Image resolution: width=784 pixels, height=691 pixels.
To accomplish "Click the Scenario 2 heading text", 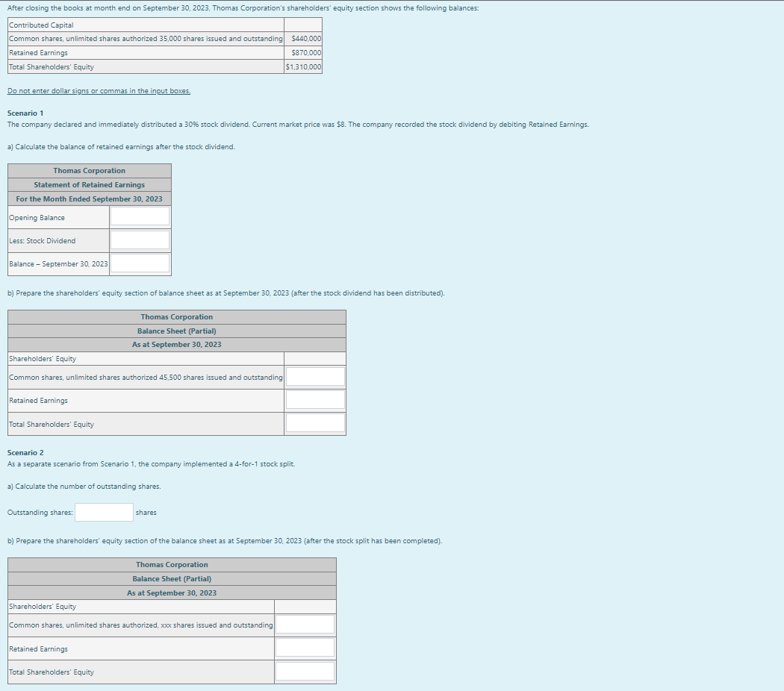I will click(25, 452).
